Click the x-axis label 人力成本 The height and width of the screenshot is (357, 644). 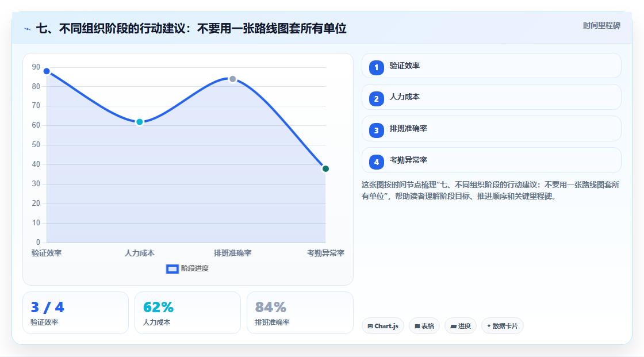(140, 253)
